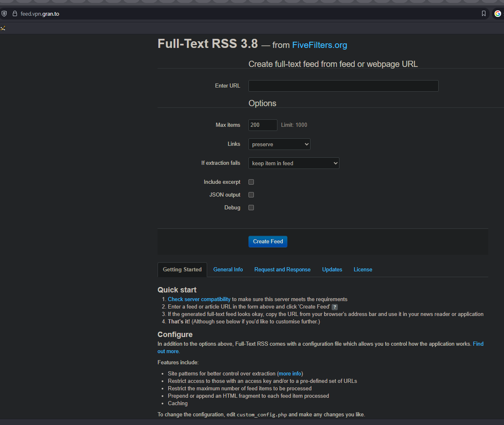Switch to the General Info tab
Screen dimensions: 504x425
pyautogui.click(x=228, y=270)
